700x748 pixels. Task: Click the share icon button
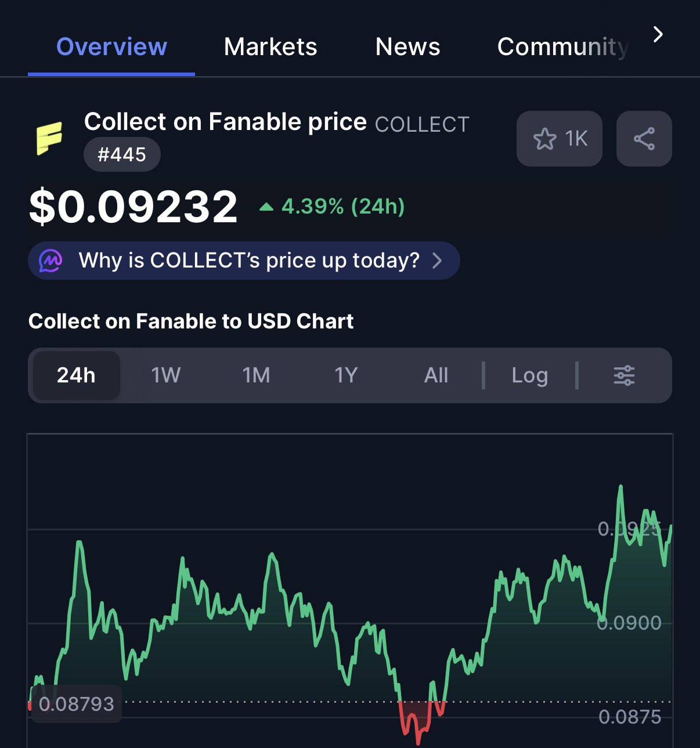[644, 139]
